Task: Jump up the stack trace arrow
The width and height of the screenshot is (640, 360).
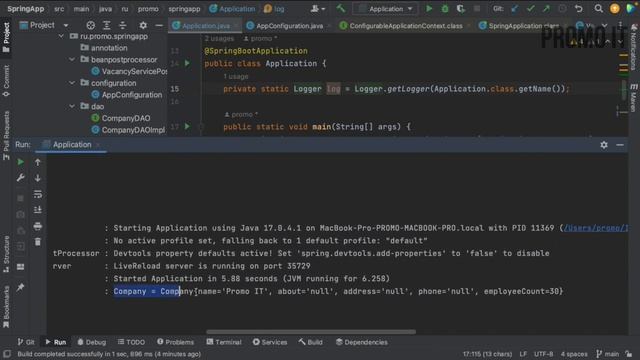Action: [x=38, y=162]
